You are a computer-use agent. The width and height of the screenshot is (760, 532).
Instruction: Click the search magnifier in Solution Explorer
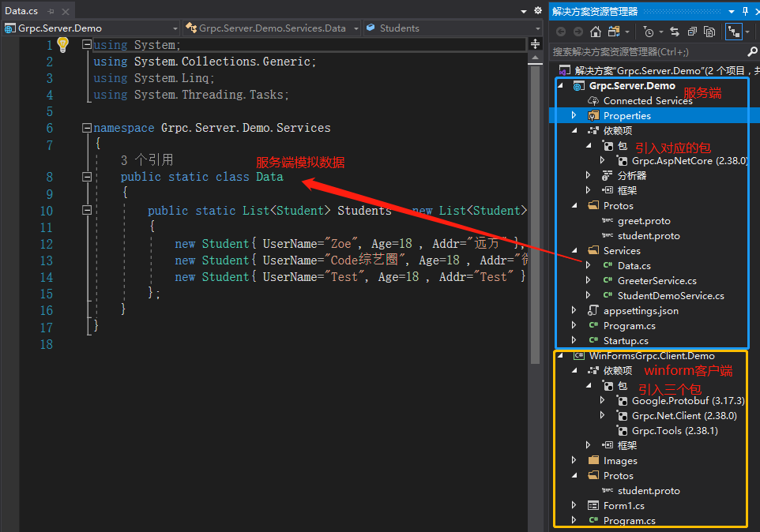pos(752,51)
